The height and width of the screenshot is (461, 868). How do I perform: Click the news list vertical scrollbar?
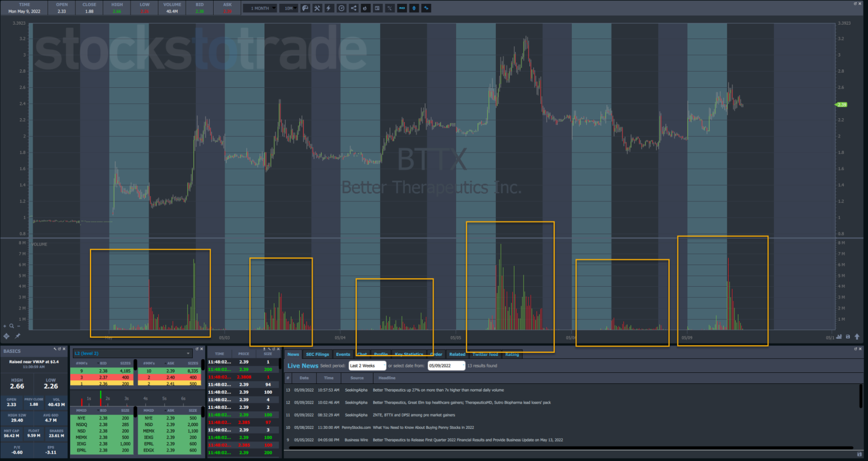[x=861, y=396]
